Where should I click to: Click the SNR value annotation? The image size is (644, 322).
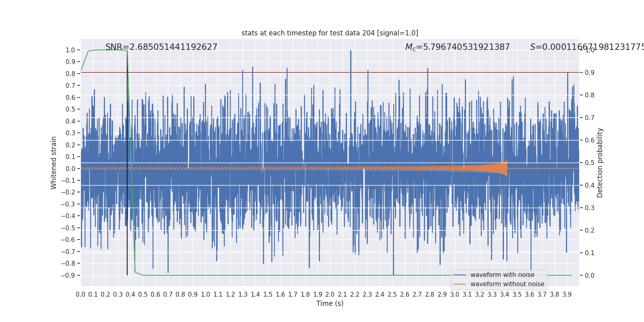[x=161, y=47]
